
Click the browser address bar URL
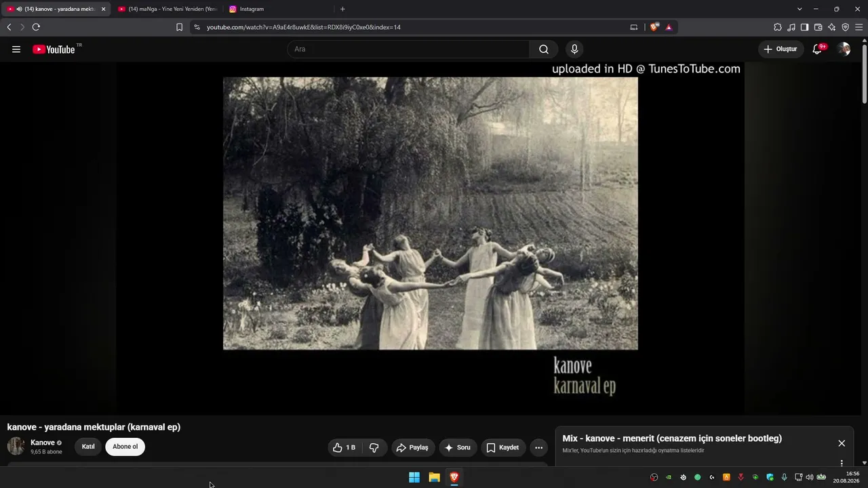coord(304,27)
